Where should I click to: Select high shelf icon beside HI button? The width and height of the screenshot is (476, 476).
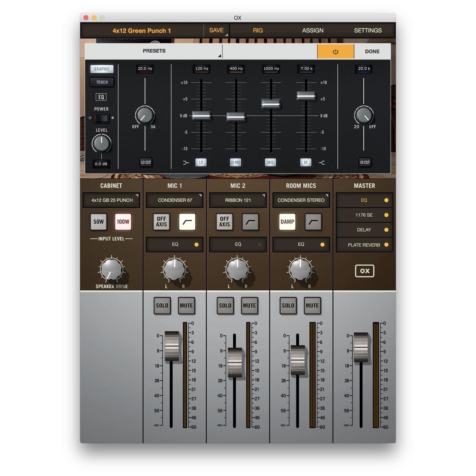[x=322, y=163]
